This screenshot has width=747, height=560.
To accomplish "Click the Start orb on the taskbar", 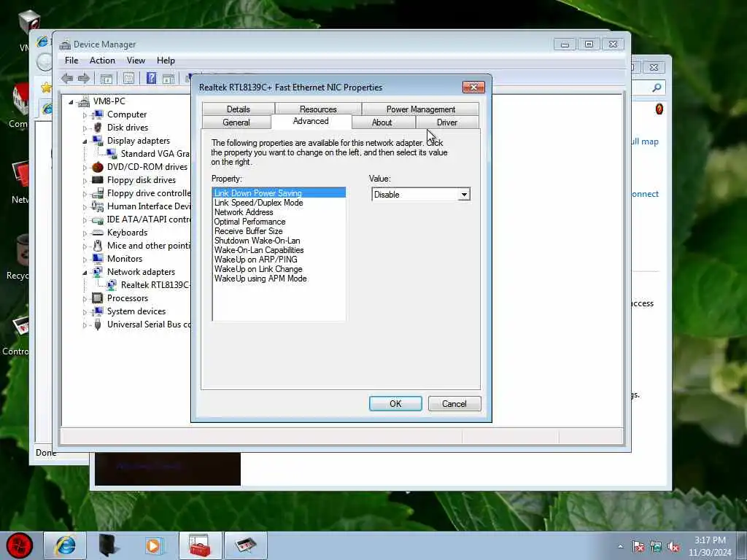I will pos(20,545).
